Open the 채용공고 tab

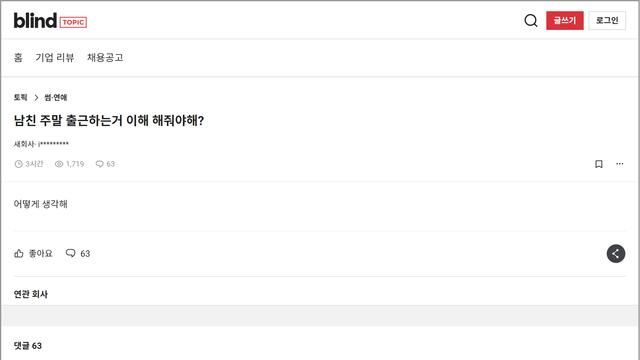coord(105,58)
